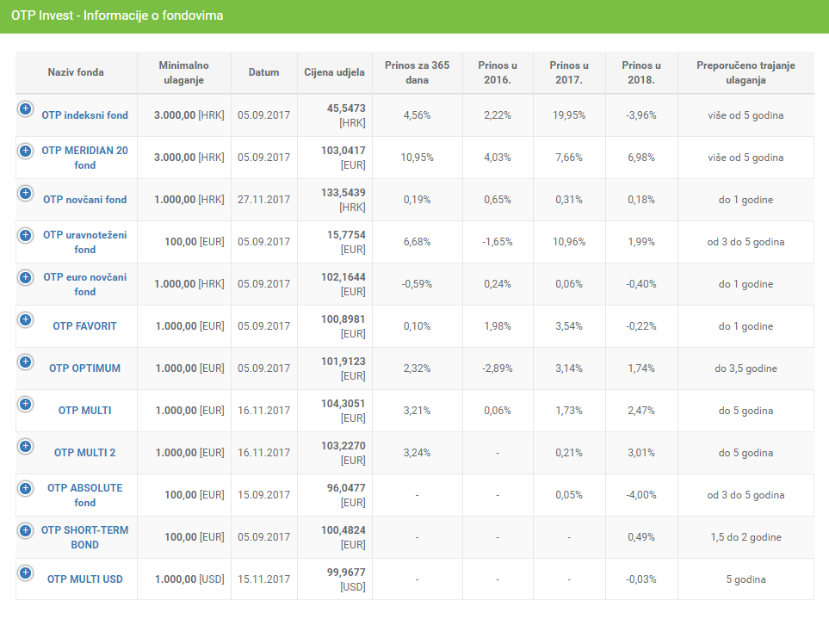Open the OTP indeksni fond link
829x644 pixels.
click(x=84, y=115)
